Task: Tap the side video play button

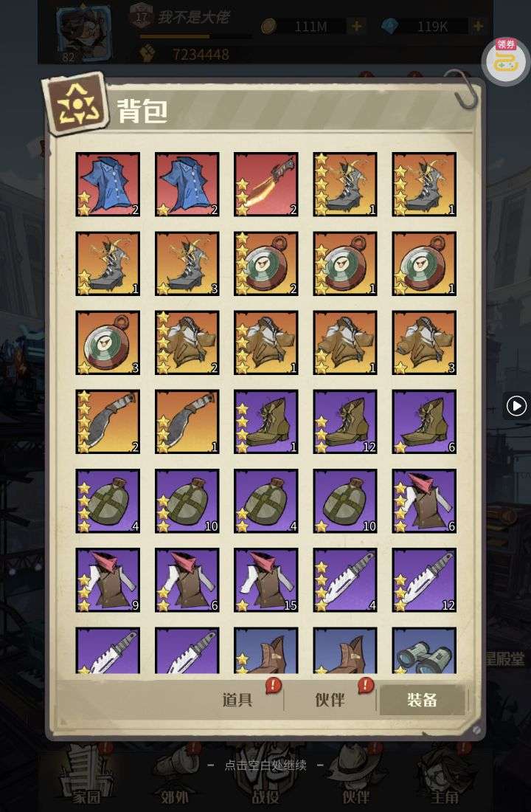Action: (516, 406)
